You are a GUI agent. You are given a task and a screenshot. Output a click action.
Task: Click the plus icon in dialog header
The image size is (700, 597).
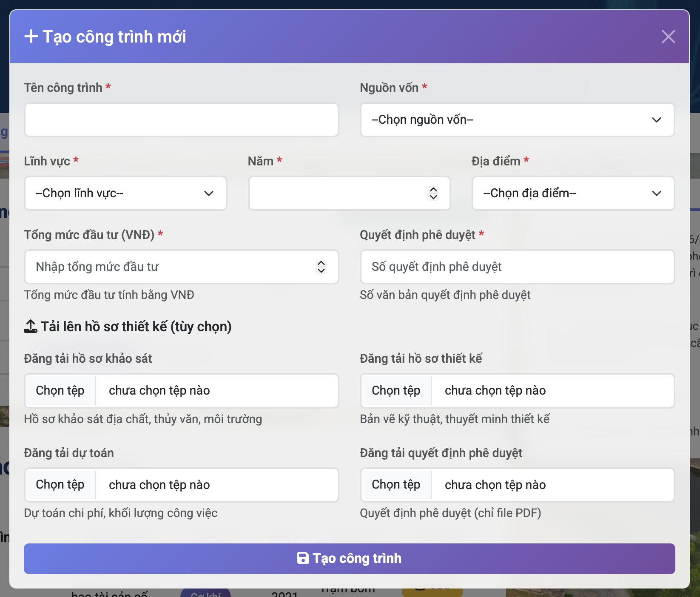click(x=31, y=37)
